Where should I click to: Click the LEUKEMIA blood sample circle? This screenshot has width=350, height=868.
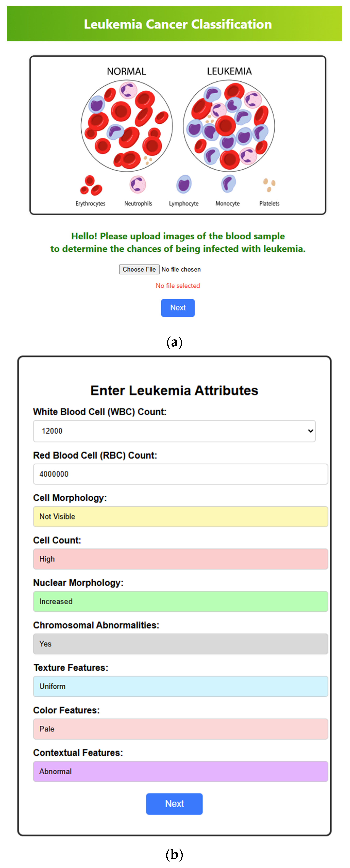pos(229,126)
